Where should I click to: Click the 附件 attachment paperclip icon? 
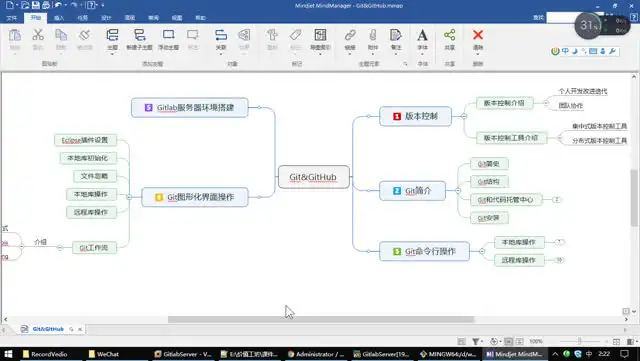click(373, 35)
